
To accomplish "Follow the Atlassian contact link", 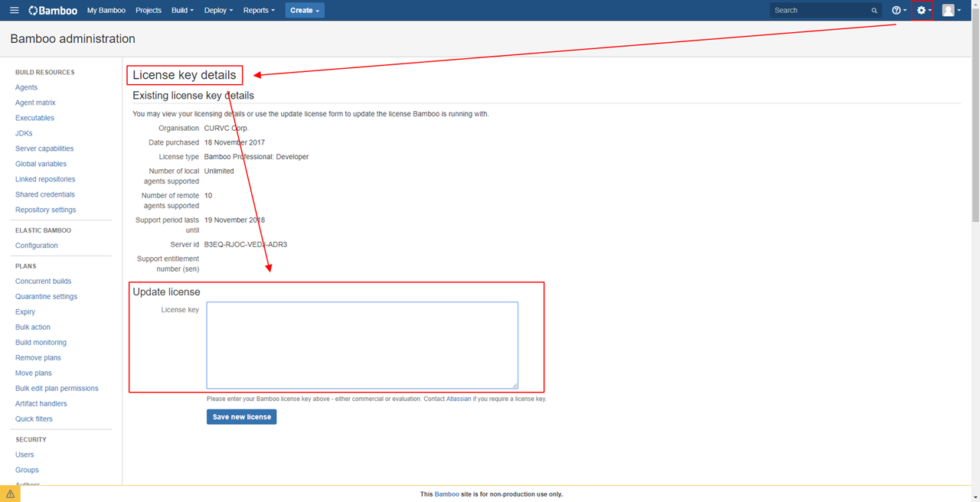I will pyautogui.click(x=459, y=399).
